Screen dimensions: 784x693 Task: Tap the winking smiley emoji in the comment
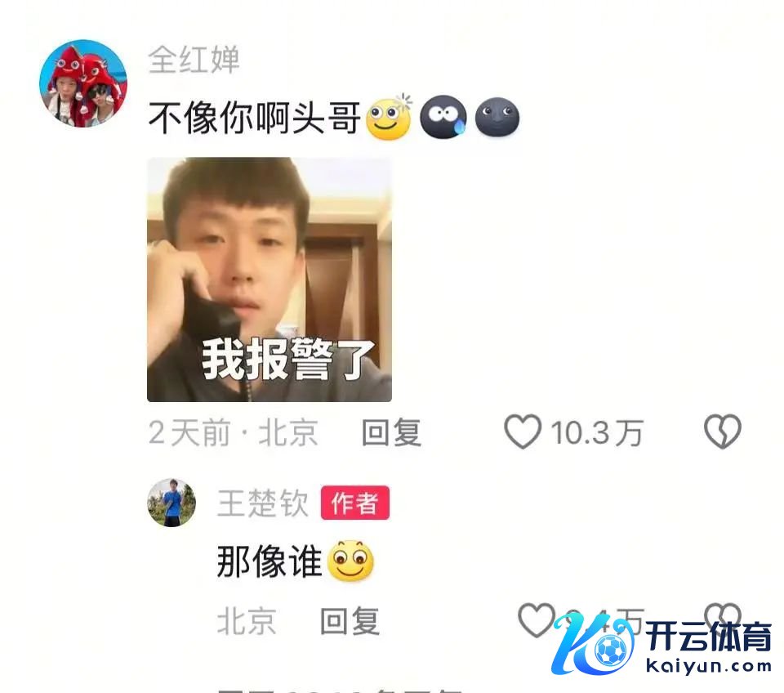click(389, 117)
